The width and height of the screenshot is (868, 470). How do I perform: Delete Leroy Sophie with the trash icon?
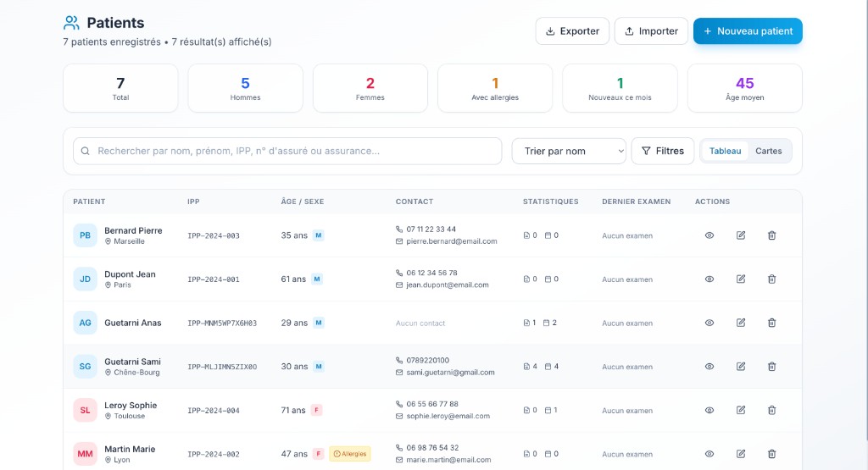point(771,410)
